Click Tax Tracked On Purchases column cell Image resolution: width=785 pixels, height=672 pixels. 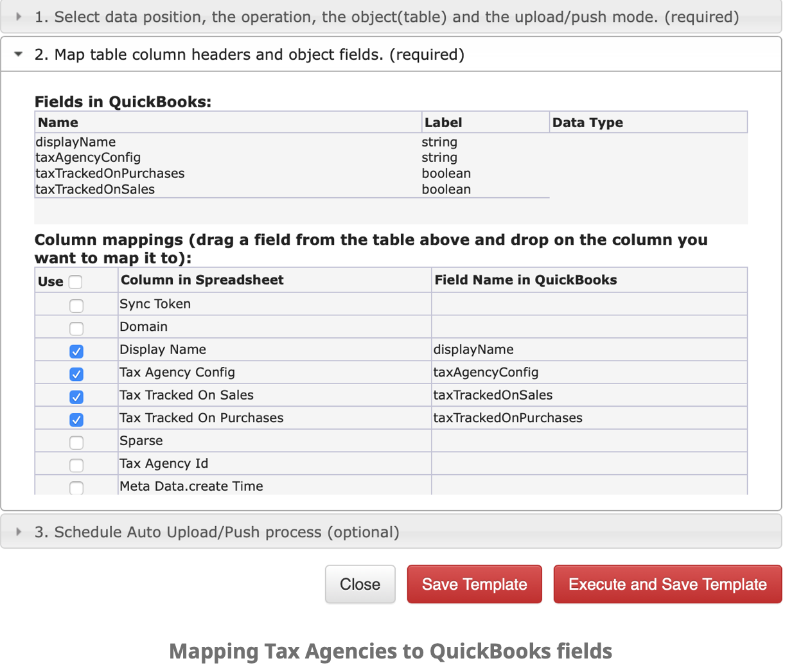coord(275,418)
